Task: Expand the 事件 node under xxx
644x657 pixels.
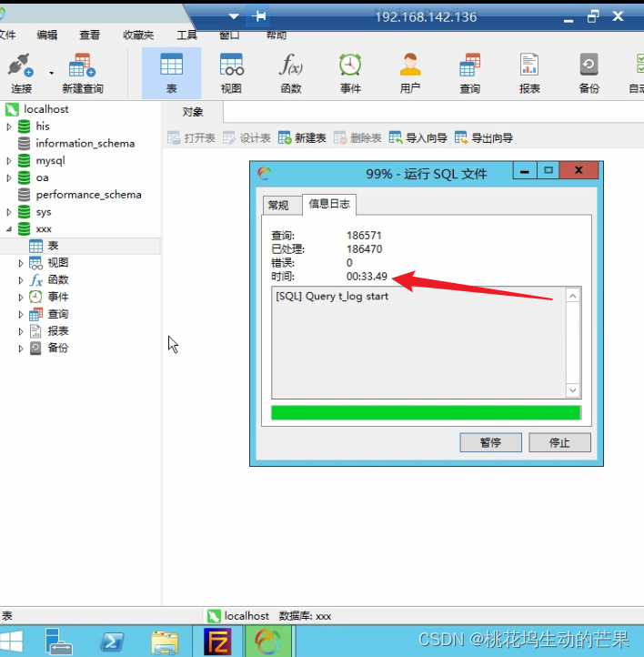Action: tap(21, 298)
